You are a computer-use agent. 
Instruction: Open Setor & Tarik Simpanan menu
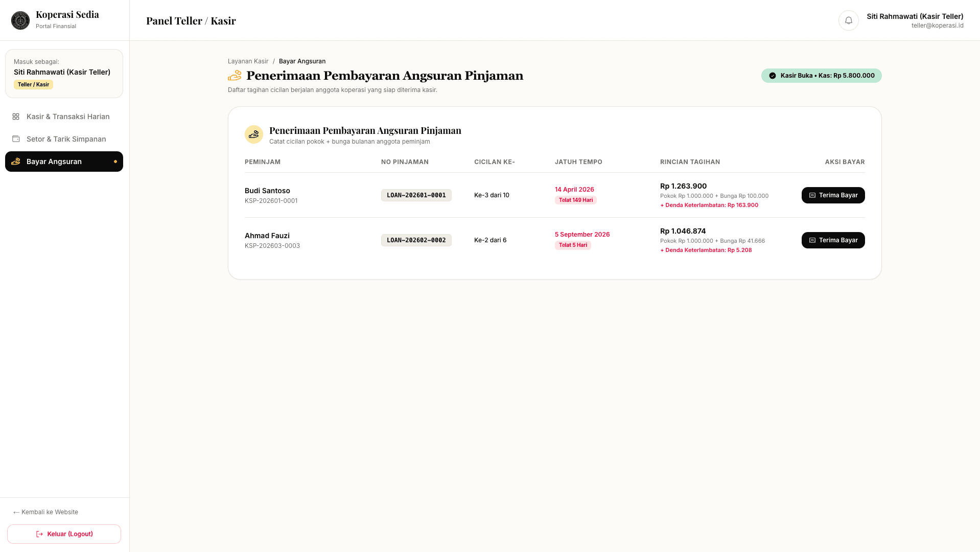[64, 139]
